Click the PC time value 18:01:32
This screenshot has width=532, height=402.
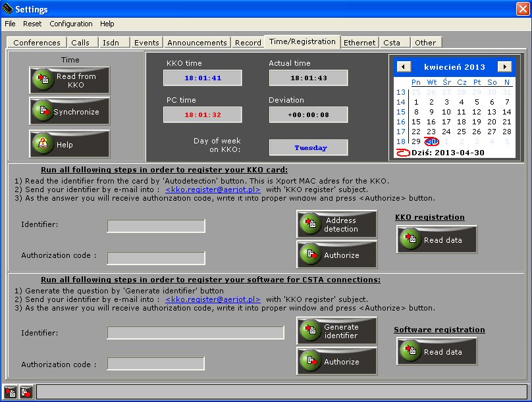click(203, 115)
